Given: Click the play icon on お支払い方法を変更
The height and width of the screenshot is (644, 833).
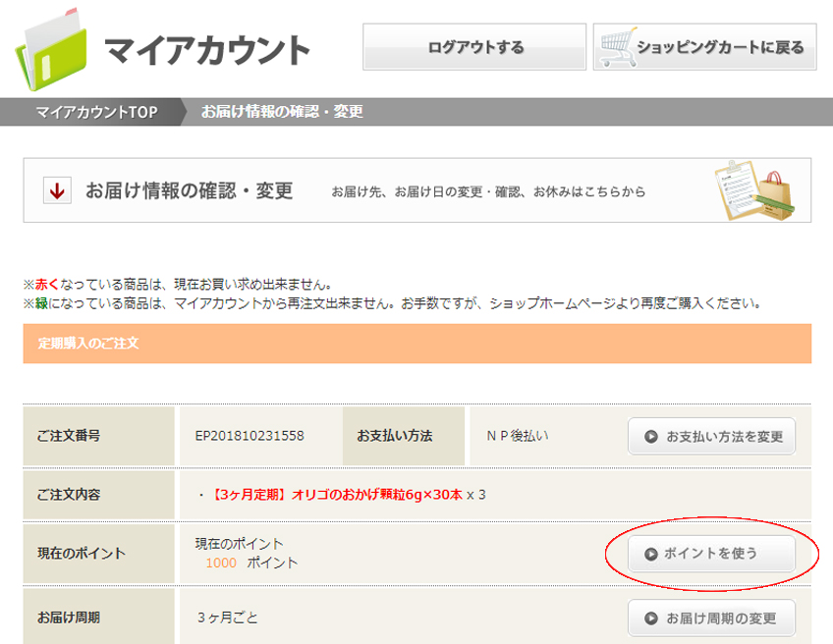Looking at the screenshot, I should [650, 437].
